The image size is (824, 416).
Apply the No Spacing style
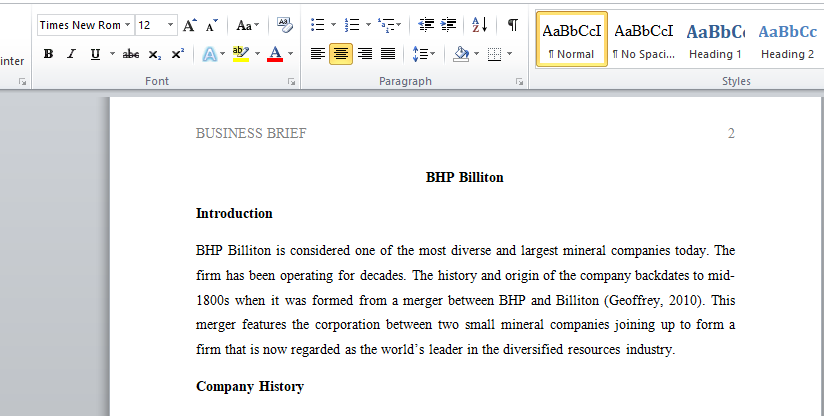643,39
